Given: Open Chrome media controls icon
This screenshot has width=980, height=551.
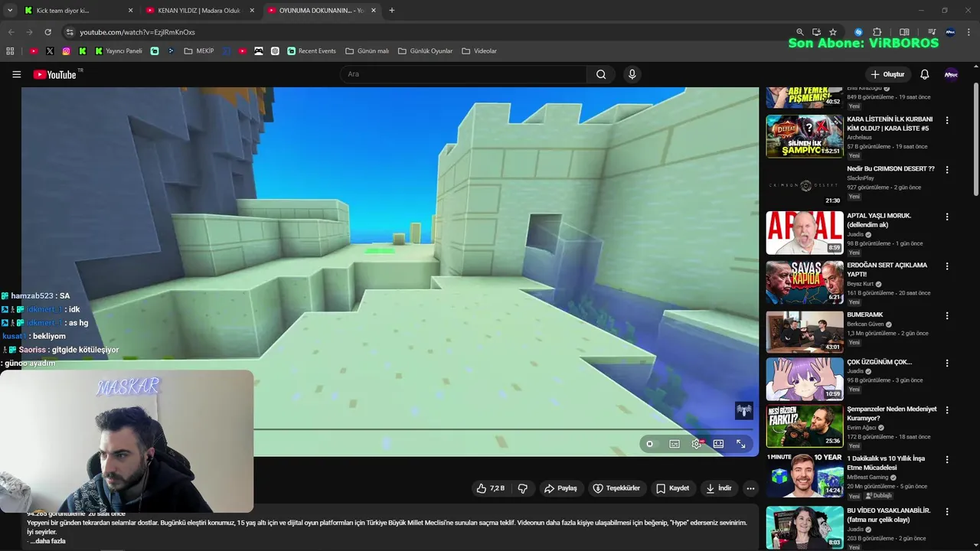Looking at the screenshot, I should 932,32.
